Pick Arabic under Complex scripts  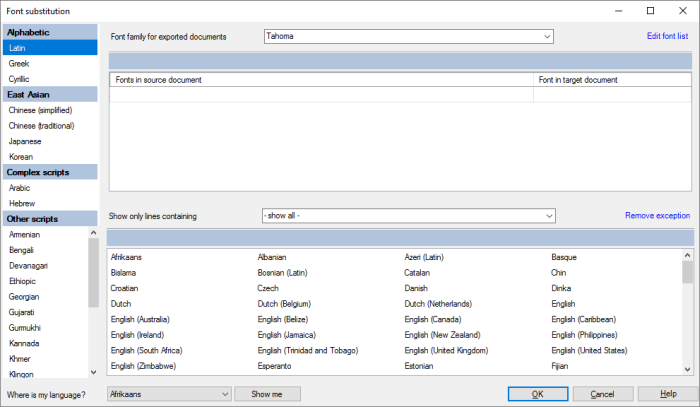[20, 187]
